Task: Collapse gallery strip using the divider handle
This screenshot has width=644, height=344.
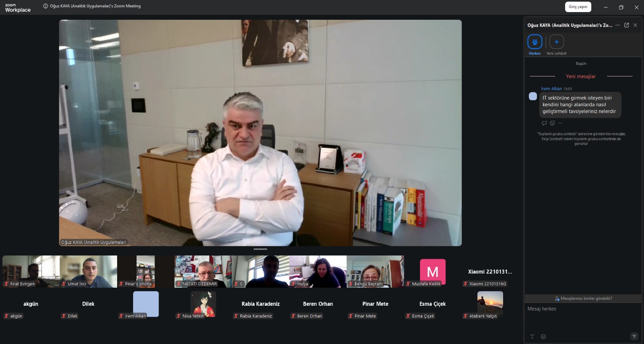Action: pos(260,249)
